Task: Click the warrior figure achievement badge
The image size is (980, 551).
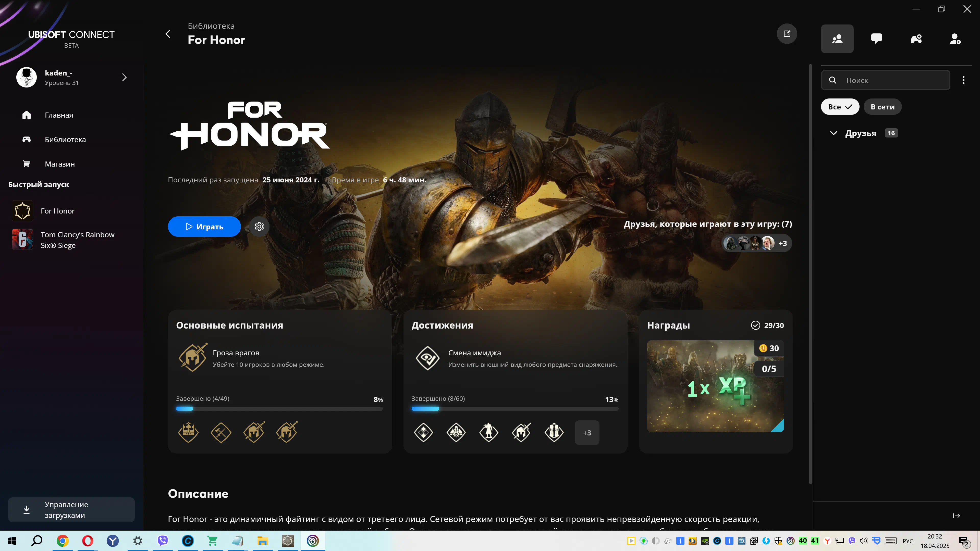Action: click(489, 432)
